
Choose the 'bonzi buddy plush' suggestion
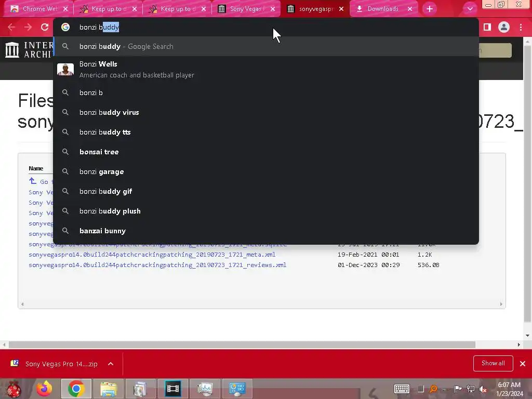266,211
